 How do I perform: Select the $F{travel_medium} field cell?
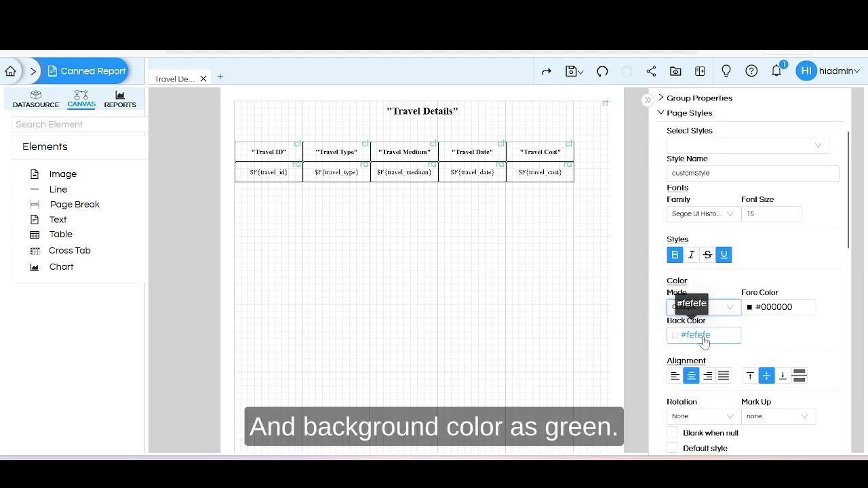tap(404, 172)
